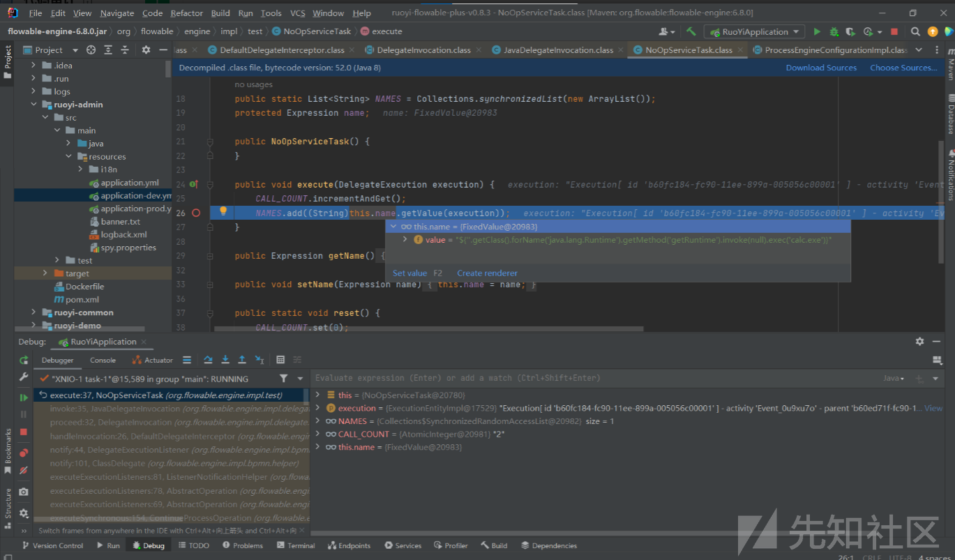Show Execution Point icon beside Actuator tab
The image size is (955, 560).
click(187, 360)
